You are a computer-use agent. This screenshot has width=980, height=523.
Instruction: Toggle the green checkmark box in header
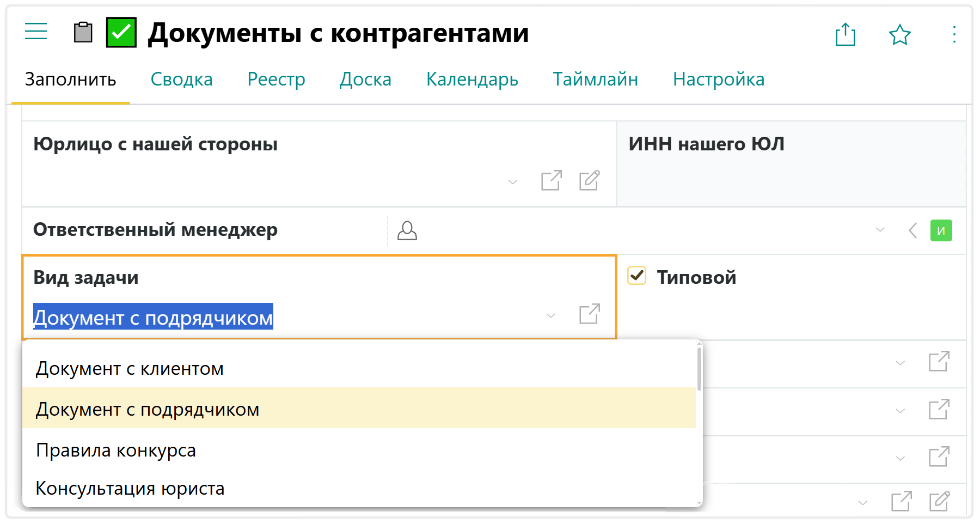[x=121, y=33]
